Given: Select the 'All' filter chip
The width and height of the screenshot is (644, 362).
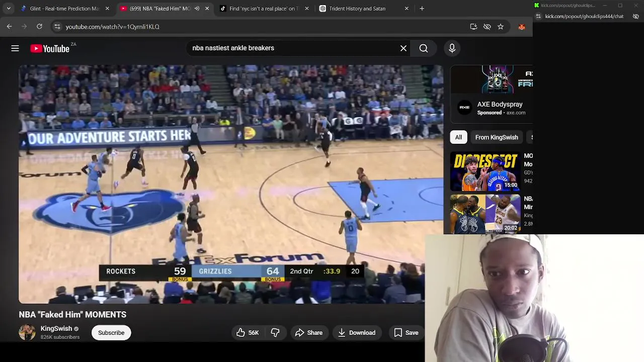Looking at the screenshot, I should coord(458,137).
